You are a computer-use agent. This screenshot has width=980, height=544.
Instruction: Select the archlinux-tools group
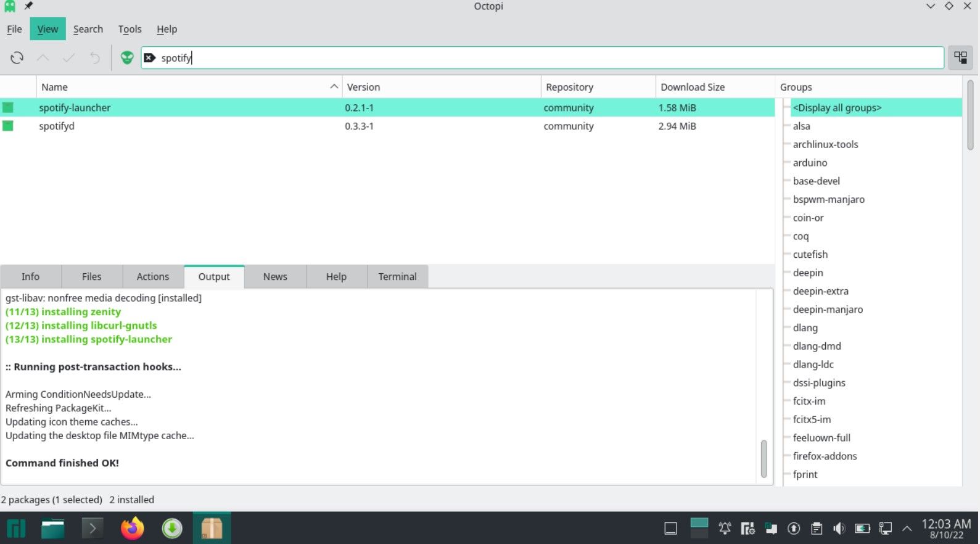[x=826, y=144]
